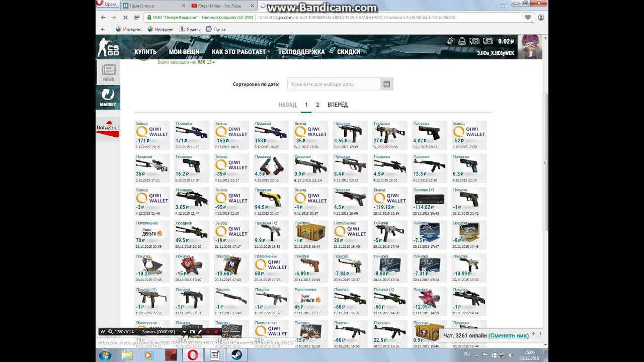Open the purchase entry -114.82₽
644x362 pixels.
click(x=430, y=202)
